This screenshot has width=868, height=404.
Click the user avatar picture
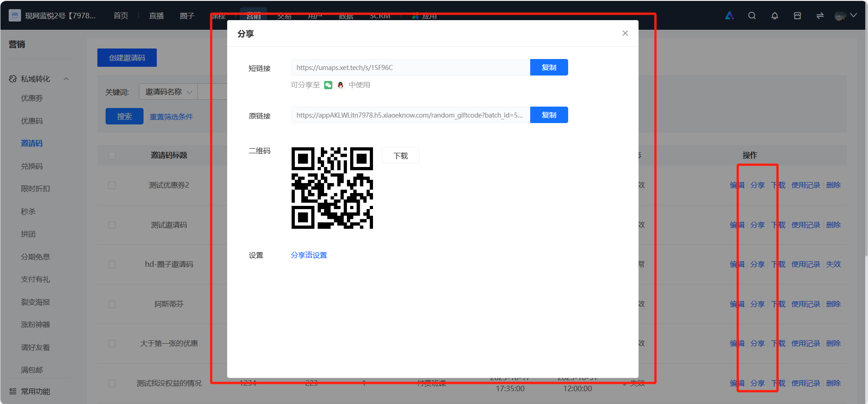(x=841, y=16)
